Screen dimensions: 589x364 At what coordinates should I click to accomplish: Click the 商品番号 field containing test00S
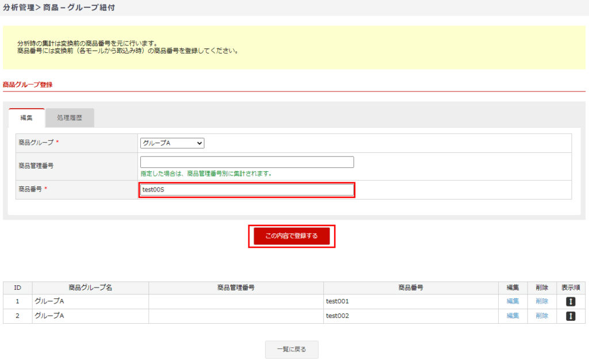tap(247, 190)
